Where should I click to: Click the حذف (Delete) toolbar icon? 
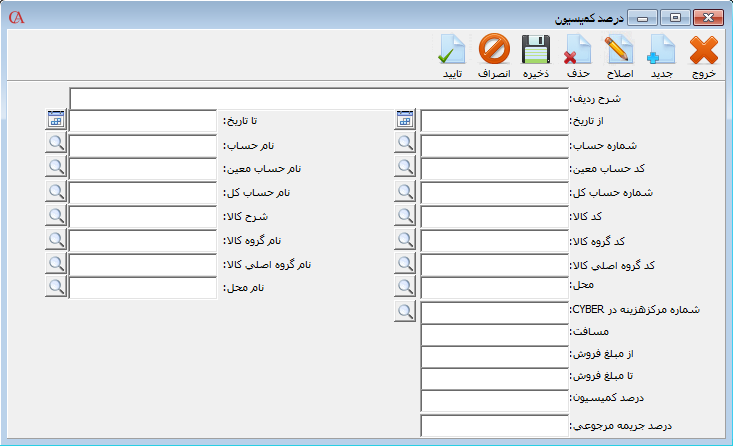pyautogui.click(x=578, y=50)
